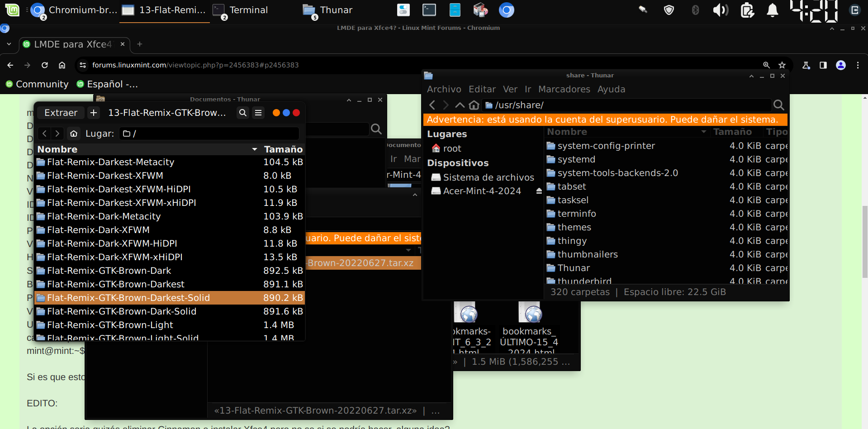Toggle sort arrow on share Thunar Nombre column
868x429 pixels.
click(x=704, y=132)
